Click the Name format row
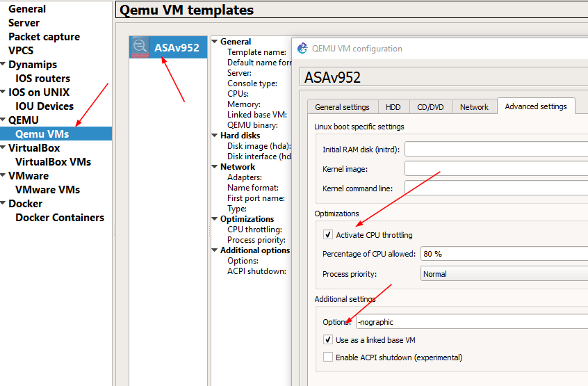The image size is (588, 386). pos(253,188)
